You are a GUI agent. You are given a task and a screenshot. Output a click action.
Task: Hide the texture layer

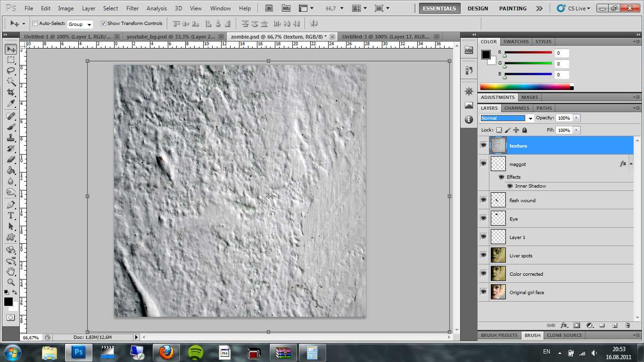point(483,145)
